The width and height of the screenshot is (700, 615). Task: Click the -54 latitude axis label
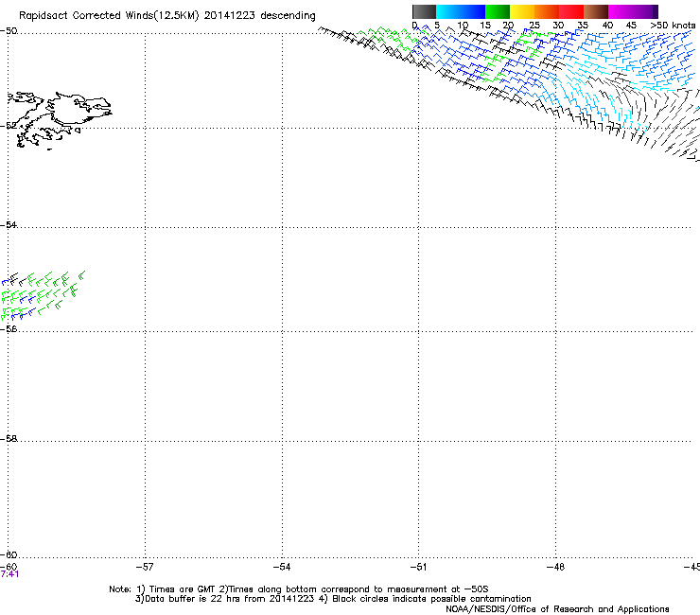click(9, 224)
